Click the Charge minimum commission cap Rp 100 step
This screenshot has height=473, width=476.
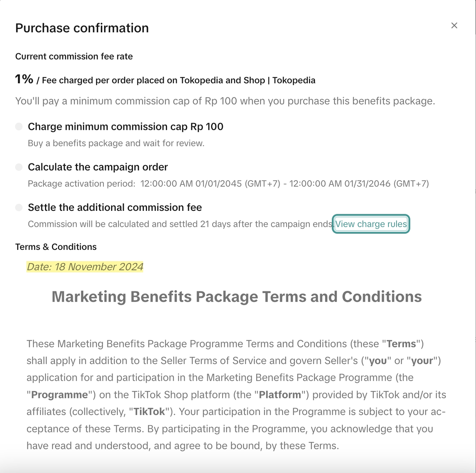point(125,126)
